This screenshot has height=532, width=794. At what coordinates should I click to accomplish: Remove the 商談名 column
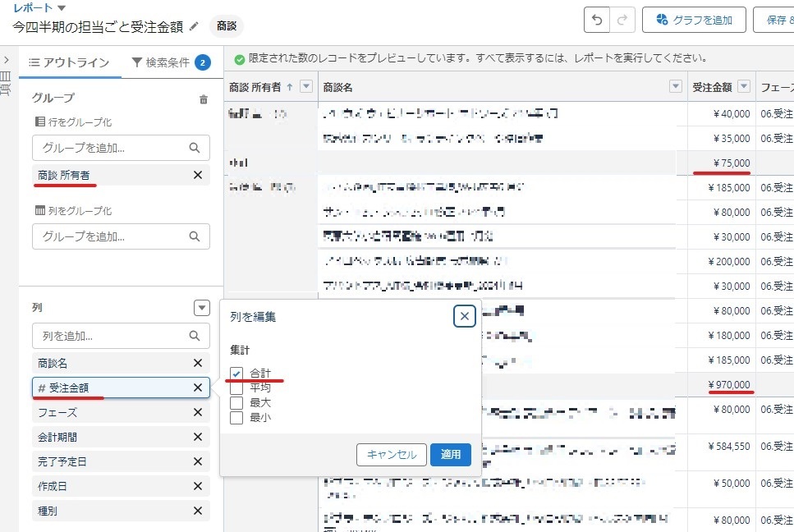[x=198, y=363]
